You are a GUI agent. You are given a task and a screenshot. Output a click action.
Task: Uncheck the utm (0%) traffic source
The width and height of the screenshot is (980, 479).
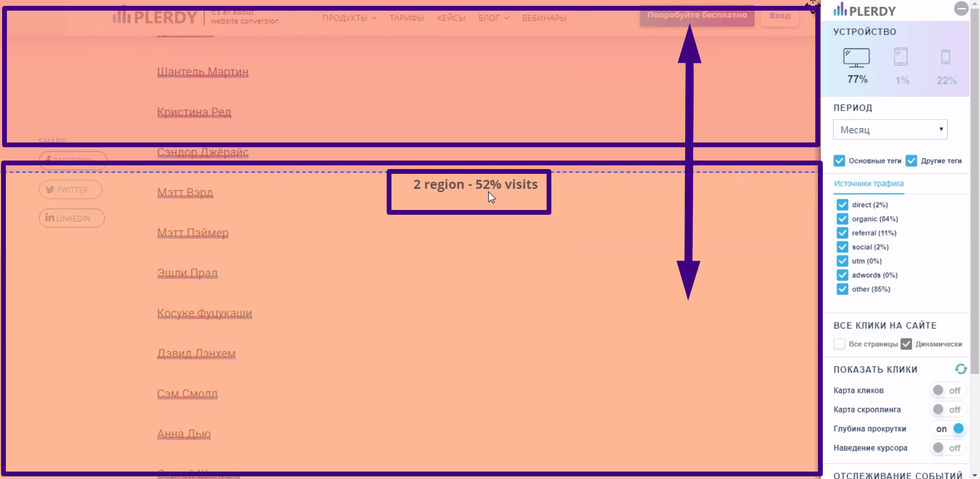842,261
